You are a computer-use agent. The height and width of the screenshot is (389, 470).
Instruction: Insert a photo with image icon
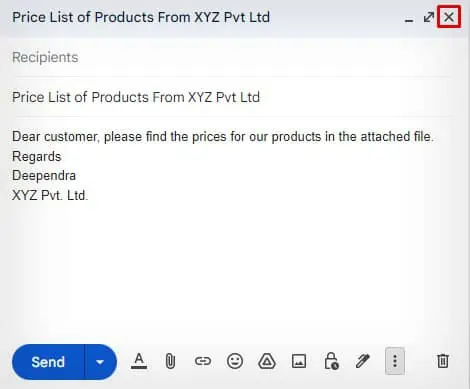coord(299,361)
